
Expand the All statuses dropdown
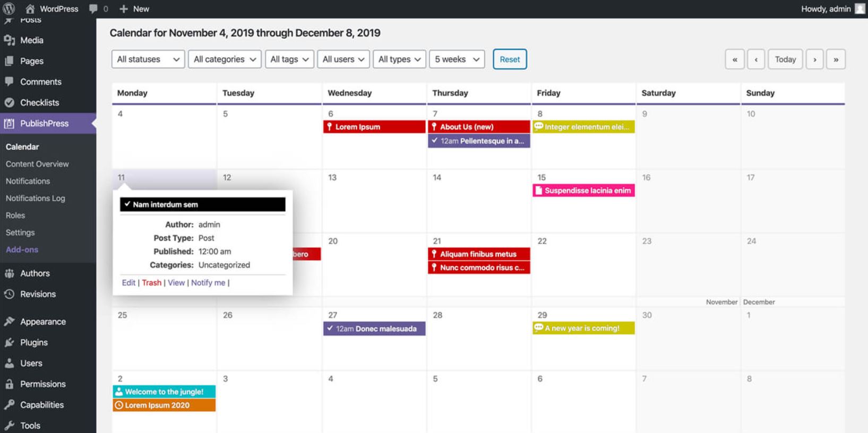148,59
